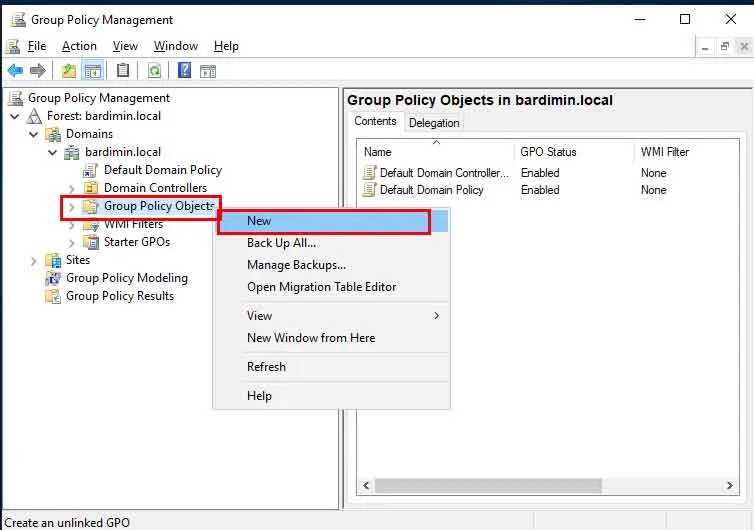Sort list by GPO Status column header
This screenshot has height=530, width=754.
[x=575, y=152]
